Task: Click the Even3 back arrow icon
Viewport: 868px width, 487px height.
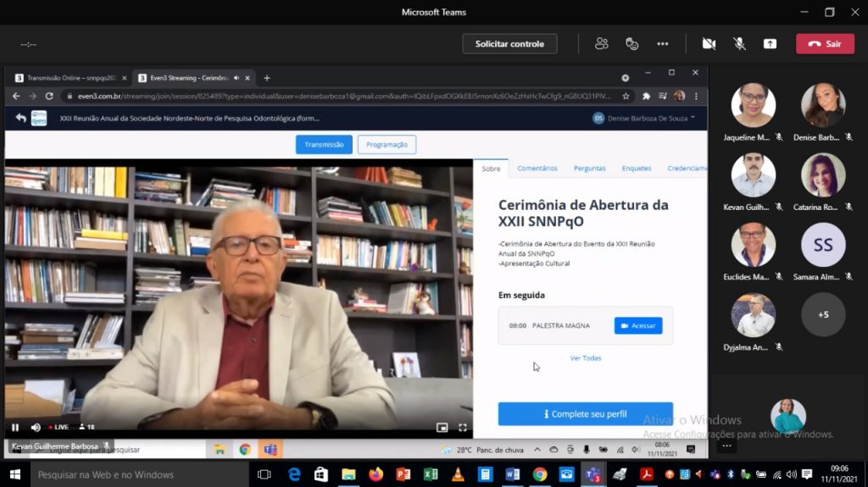Action: pos(21,118)
